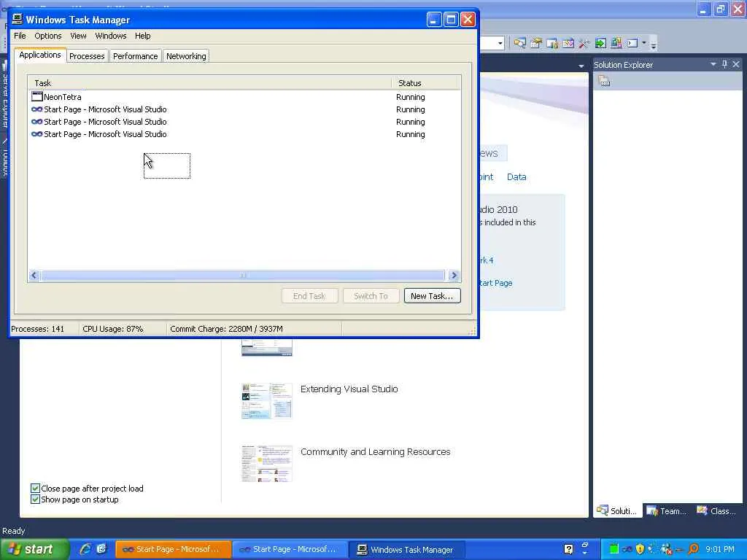
Task: Open the Toolbox via the wrench-and-hammer icon
Action: (x=584, y=43)
